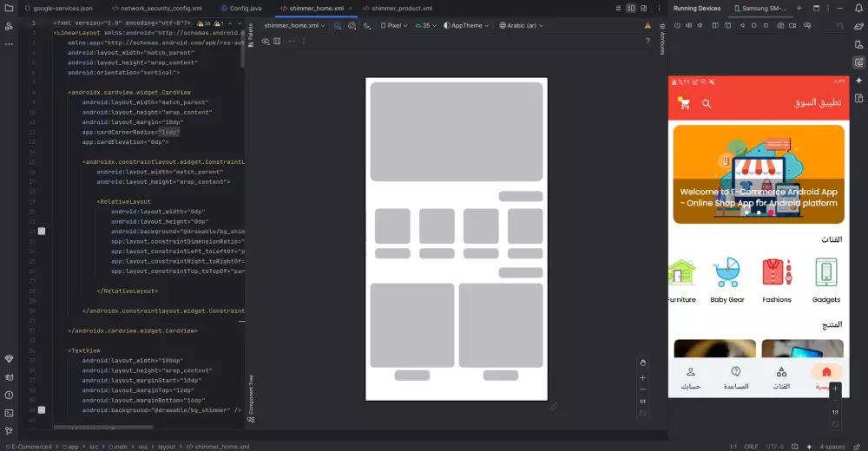Viewport: 868px width, 451px height.
Task: Click the search magnifier in the app
Action: [x=707, y=103]
